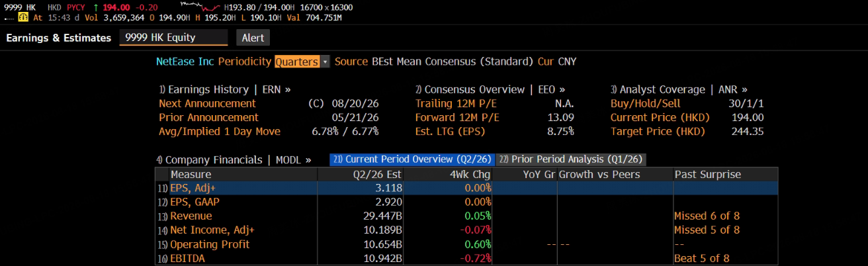
Task: Click the YoY Gr column header
Action: (x=525, y=174)
